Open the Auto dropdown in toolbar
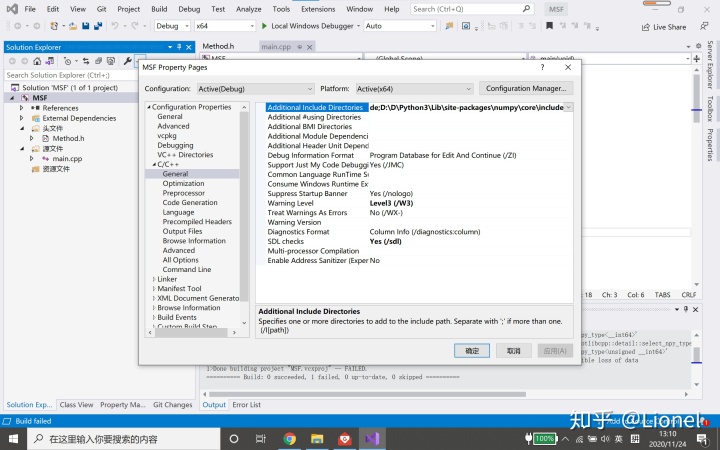This screenshot has width=720, height=450. (x=400, y=26)
